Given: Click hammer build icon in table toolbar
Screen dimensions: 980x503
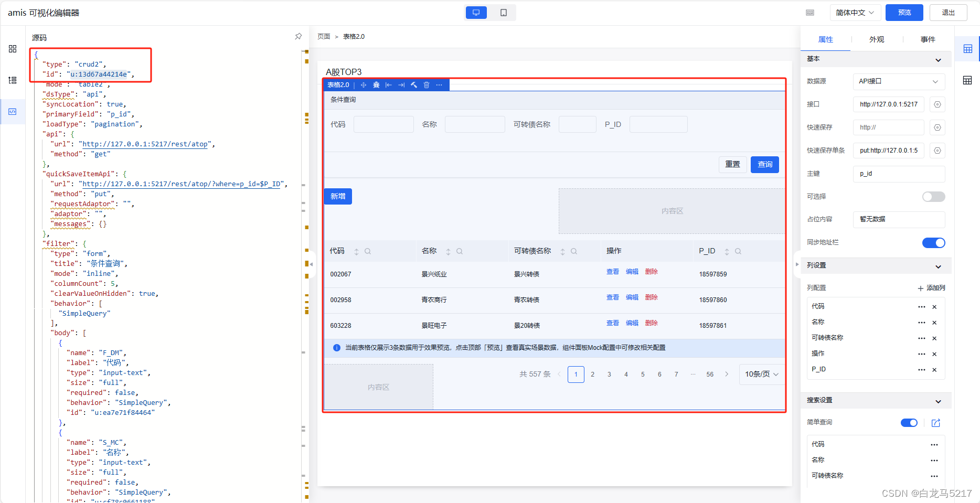Looking at the screenshot, I should (414, 85).
